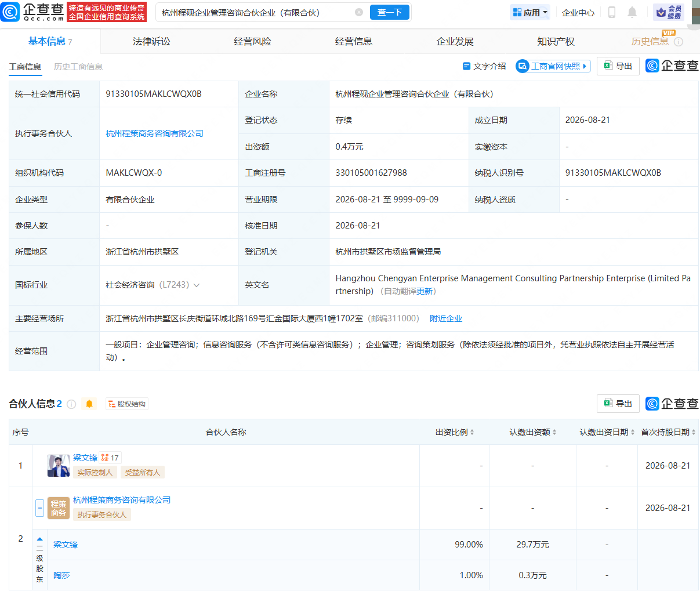Image resolution: width=700 pixels, height=591 pixels.
Task: Click the 会员续费 membership icon
Action: tap(668, 12)
